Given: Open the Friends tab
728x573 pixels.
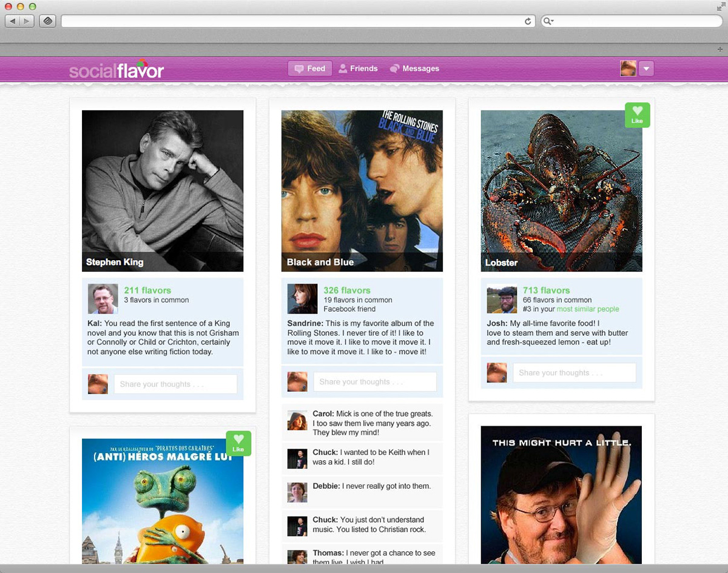Looking at the screenshot, I should tap(358, 69).
